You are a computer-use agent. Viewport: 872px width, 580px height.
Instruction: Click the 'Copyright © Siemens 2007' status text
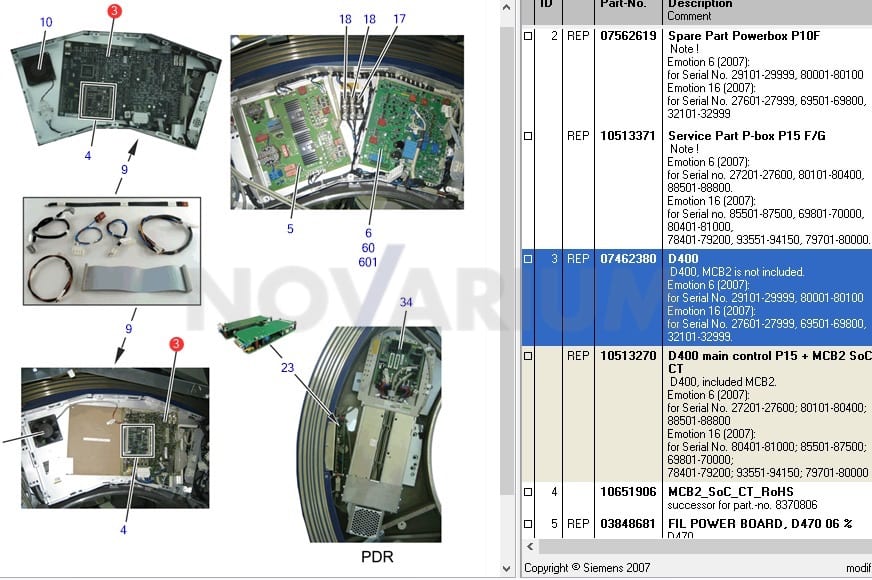587,568
